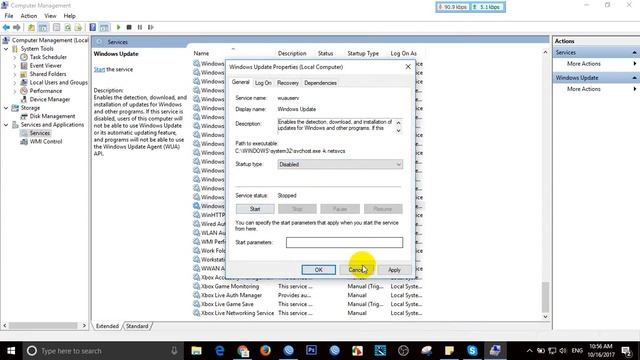Sort by the Status column header
Screen dimensions: 640x360
coord(325,53)
